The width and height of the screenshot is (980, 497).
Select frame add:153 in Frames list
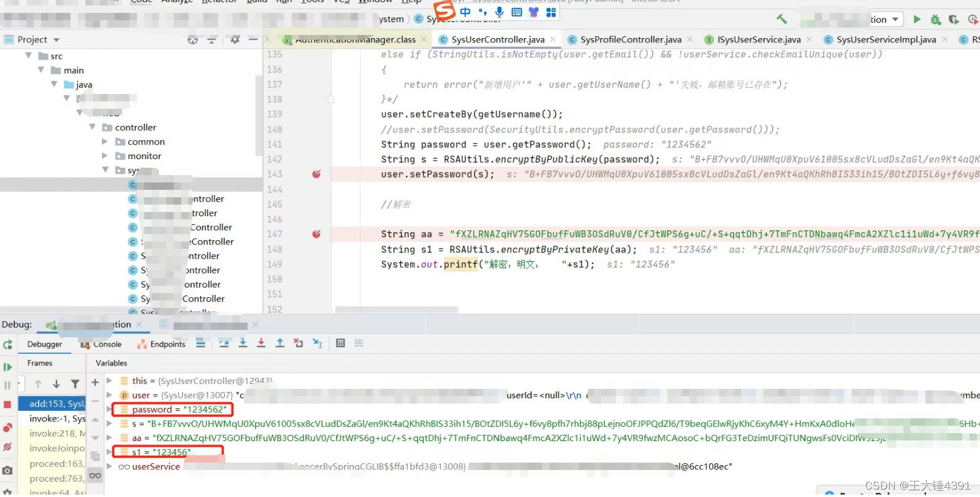coord(52,404)
